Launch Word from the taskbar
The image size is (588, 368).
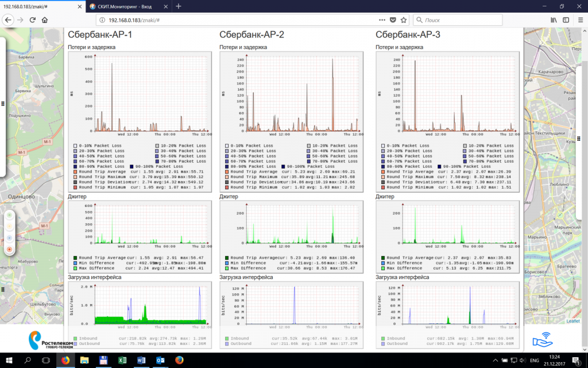pos(141,361)
